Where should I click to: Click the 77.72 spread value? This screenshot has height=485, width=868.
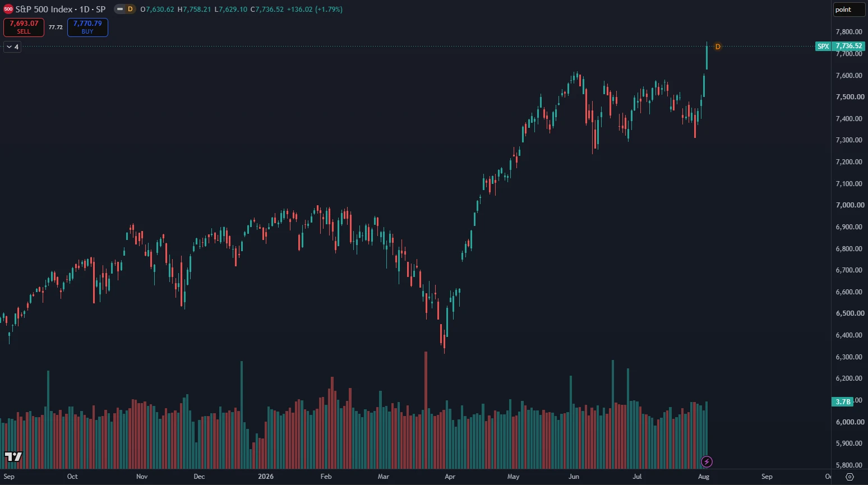pos(56,27)
